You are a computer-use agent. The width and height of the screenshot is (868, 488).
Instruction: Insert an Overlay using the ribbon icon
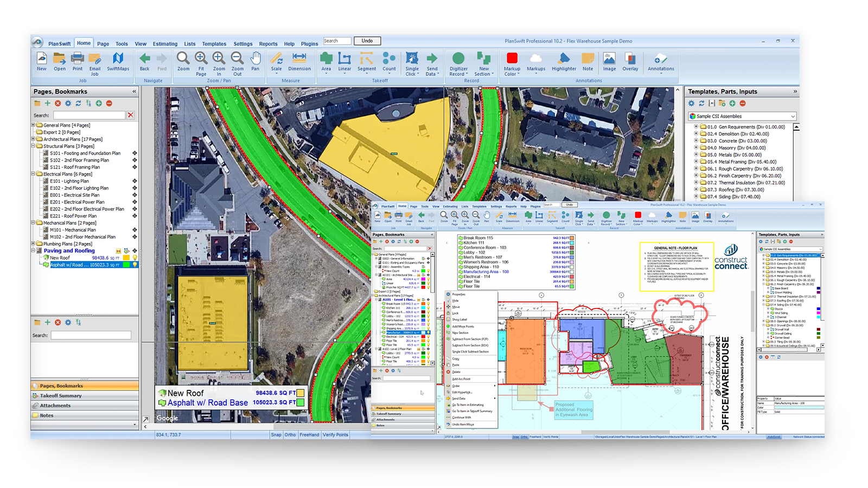coord(630,61)
